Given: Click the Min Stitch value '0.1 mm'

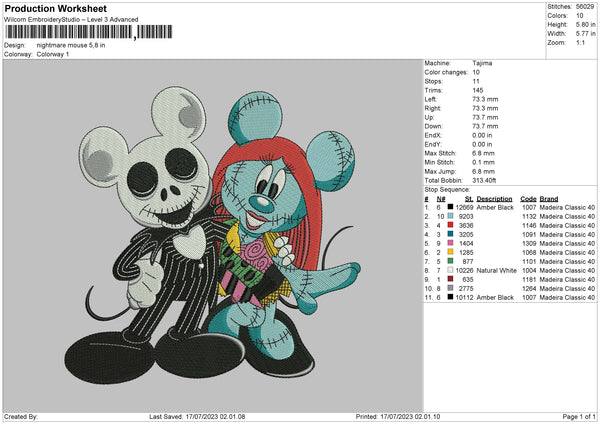Looking at the screenshot, I should point(483,162).
